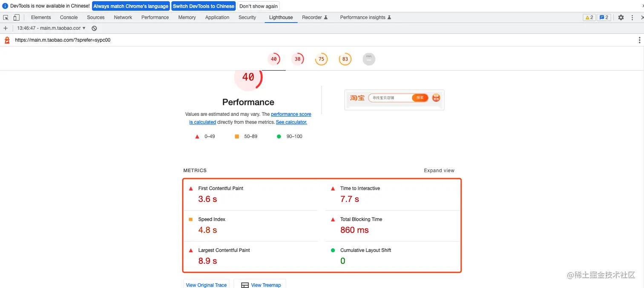Switch to the Network tab

[x=123, y=17]
